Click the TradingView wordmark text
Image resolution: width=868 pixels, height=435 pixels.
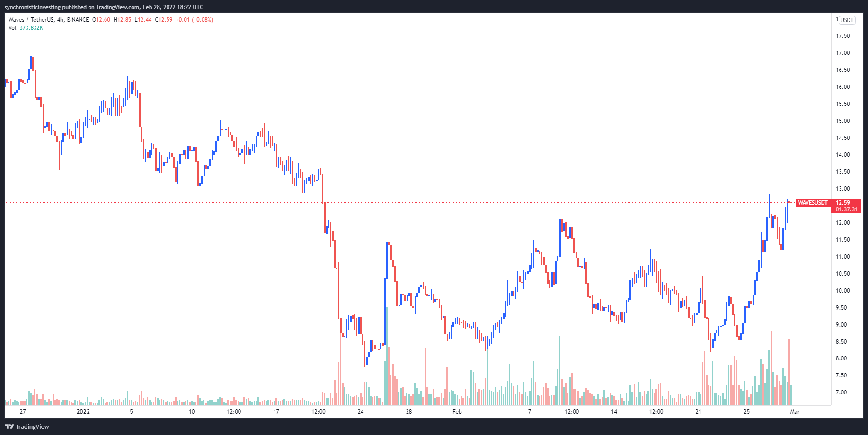coord(32,426)
